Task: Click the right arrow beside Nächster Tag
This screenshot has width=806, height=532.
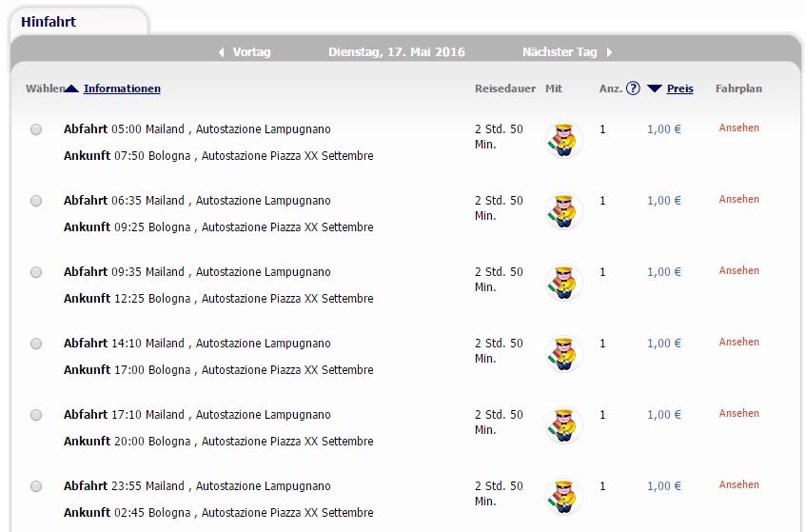Action: coord(609,52)
